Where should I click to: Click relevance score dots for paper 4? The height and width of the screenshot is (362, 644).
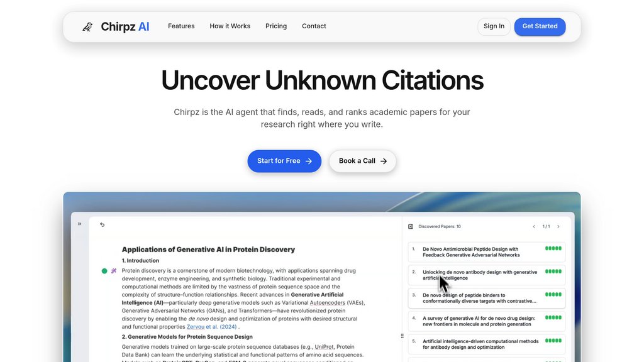pos(553,317)
